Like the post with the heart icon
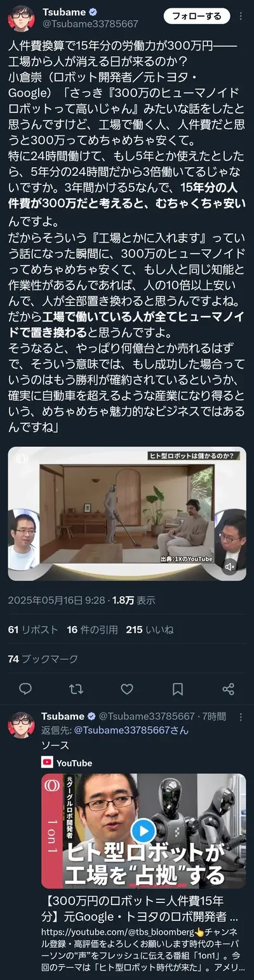 tap(127, 689)
